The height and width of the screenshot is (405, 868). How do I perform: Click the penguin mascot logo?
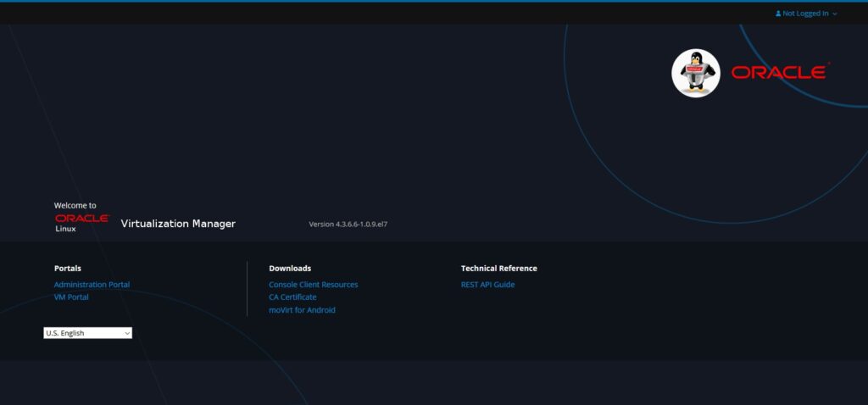tap(696, 73)
